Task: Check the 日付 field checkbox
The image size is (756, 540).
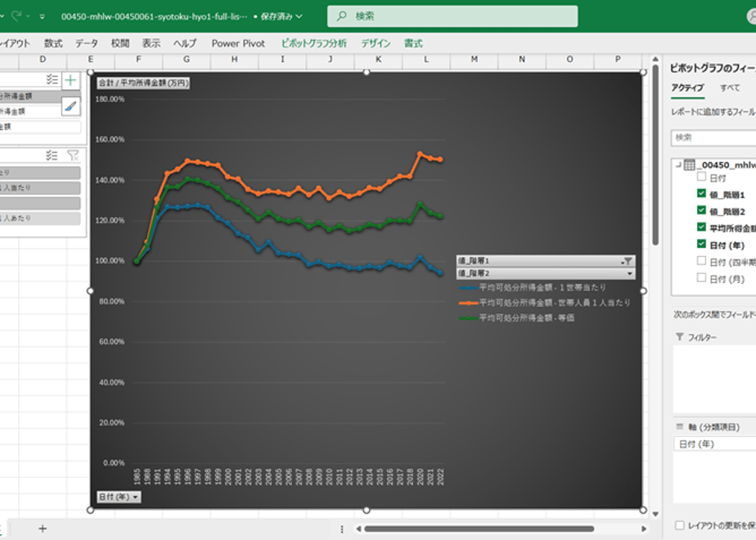Action: tap(701, 177)
